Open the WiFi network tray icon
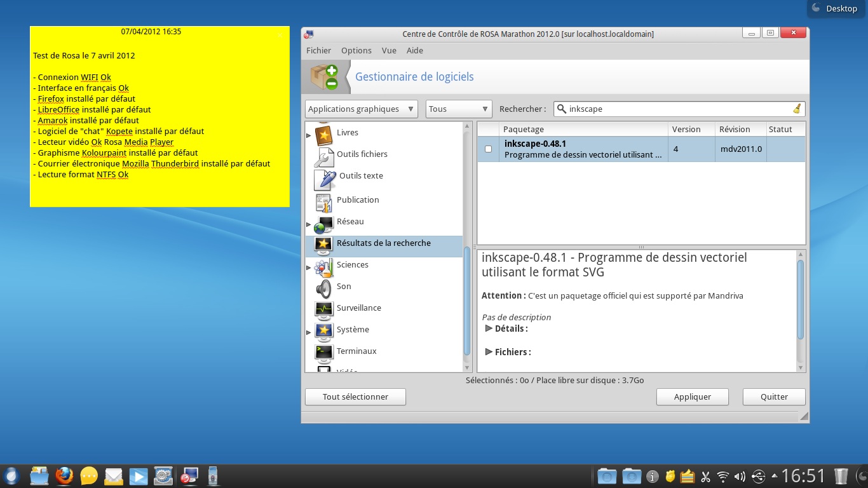 pyautogui.click(x=722, y=476)
